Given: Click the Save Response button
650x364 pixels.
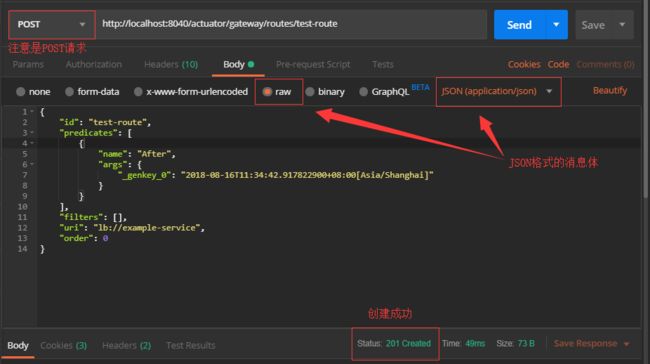Looking at the screenshot, I should coord(585,344).
